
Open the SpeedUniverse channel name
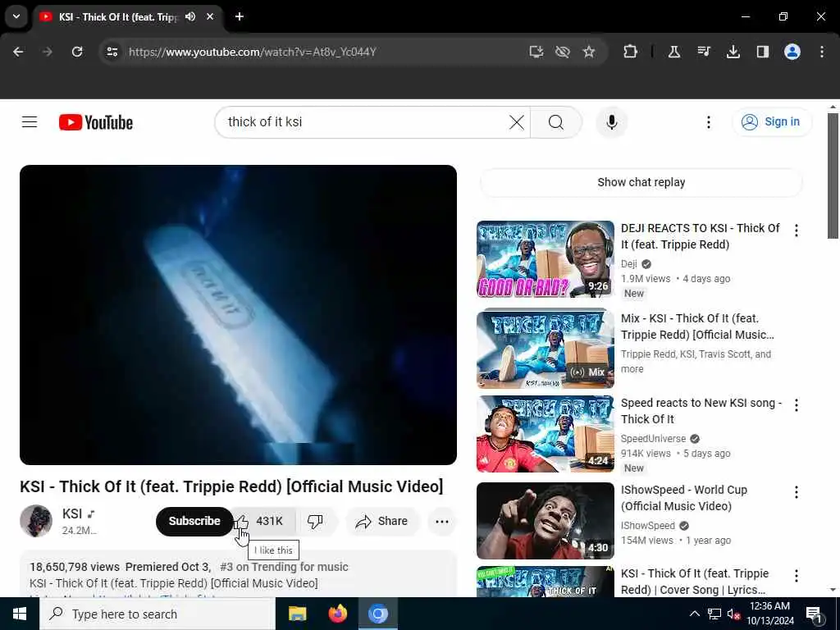tap(654, 439)
